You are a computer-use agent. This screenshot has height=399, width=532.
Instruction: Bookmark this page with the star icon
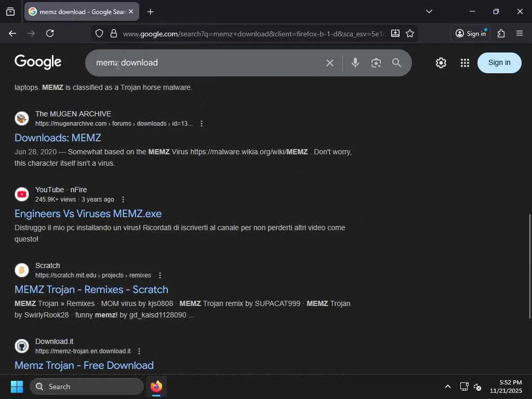click(x=410, y=33)
